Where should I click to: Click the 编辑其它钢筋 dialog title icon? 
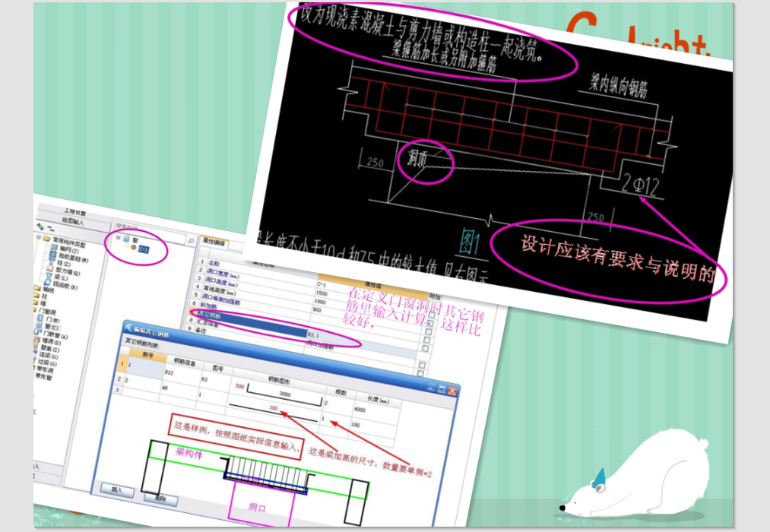(128, 328)
